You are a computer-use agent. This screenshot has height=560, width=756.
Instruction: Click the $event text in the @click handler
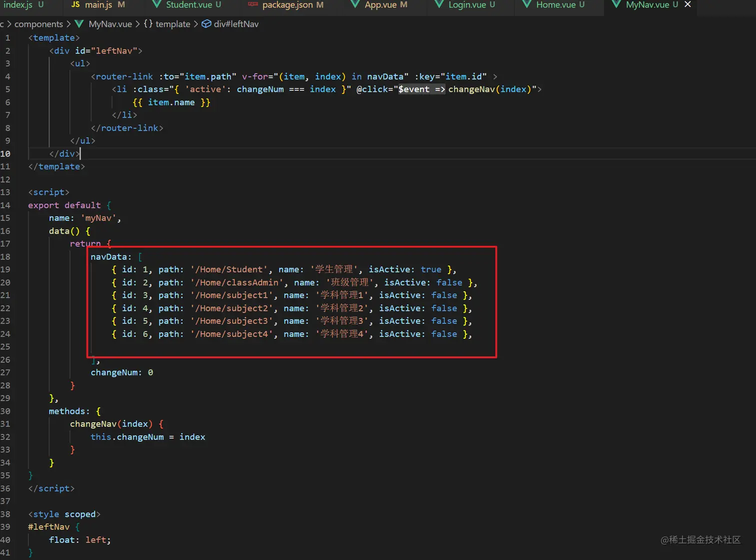point(413,89)
